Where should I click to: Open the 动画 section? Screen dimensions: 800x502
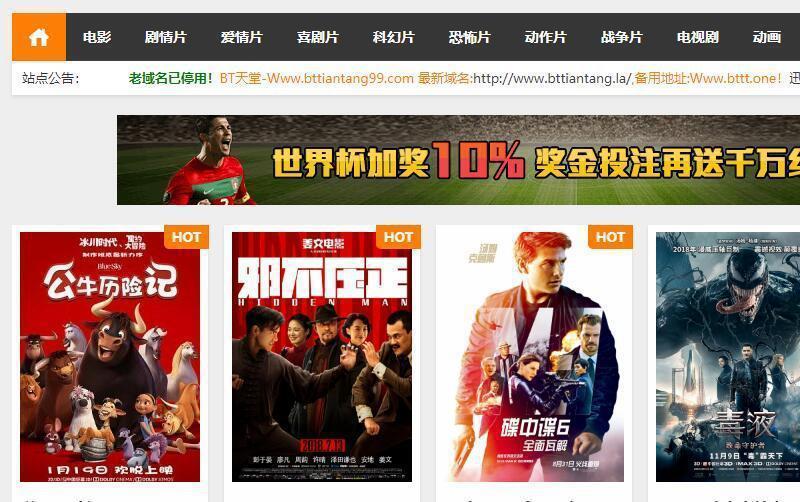(767, 37)
